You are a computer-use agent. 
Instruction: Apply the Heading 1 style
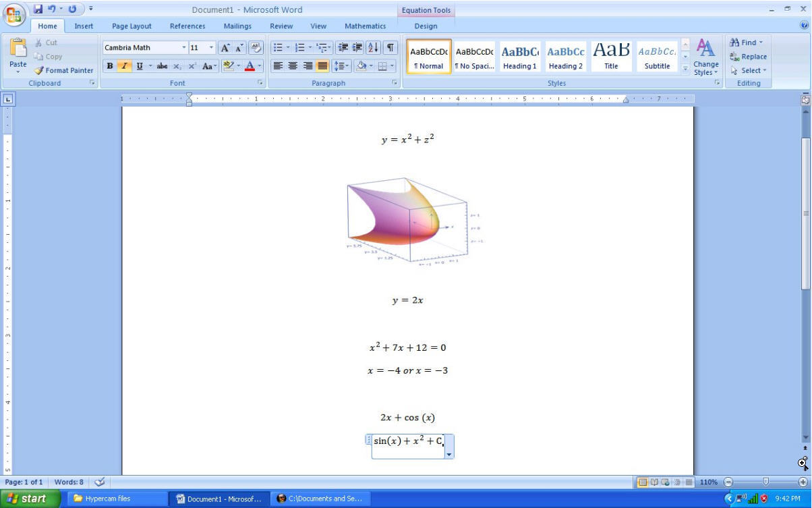[x=519, y=56]
